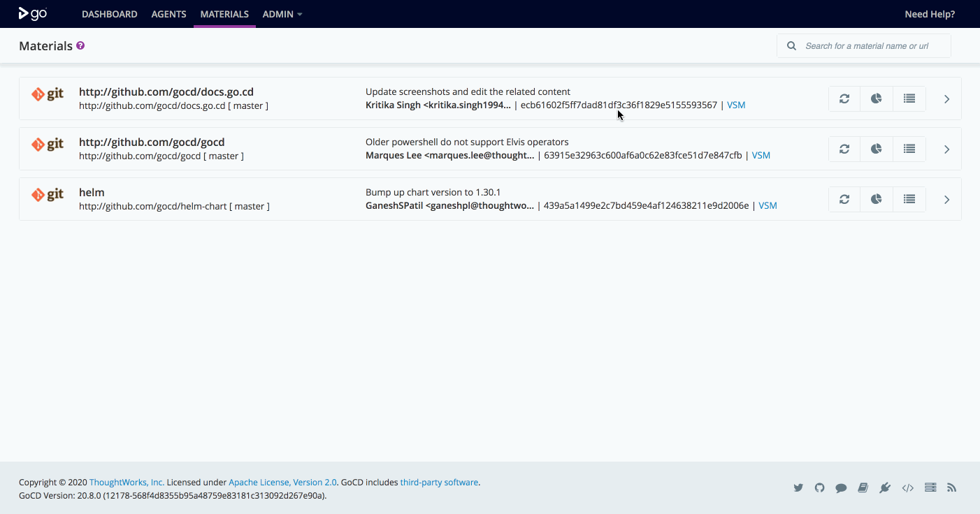This screenshot has height=514, width=980.
Task: Trigger update (refresh icon) for docs.go.cd material
Action: coord(844,99)
